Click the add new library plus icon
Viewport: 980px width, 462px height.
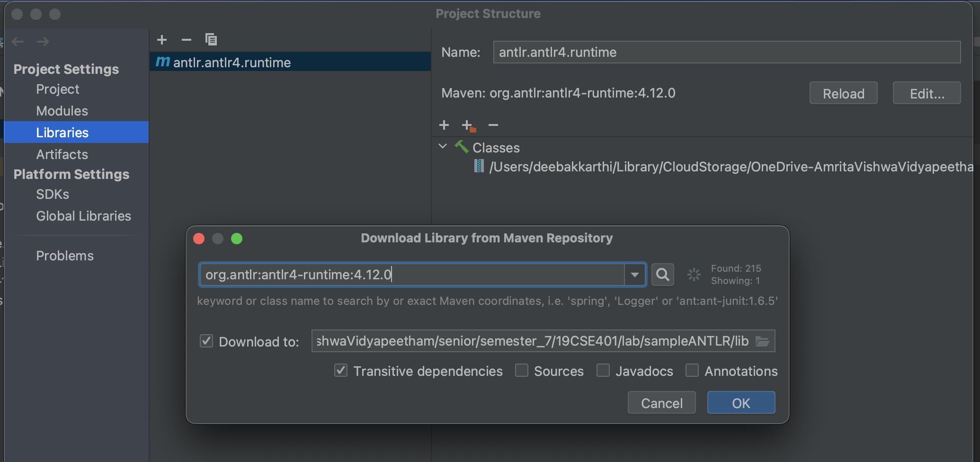(162, 40)
